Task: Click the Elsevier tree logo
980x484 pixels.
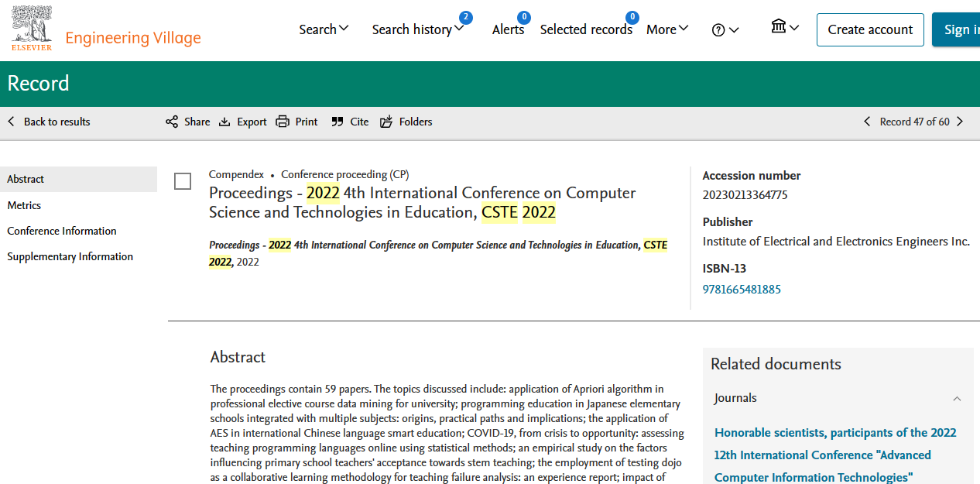Action: click(x=32, y=29)
